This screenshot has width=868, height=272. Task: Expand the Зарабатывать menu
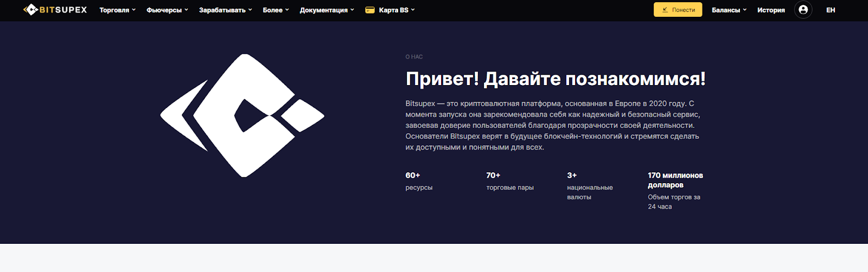tap(225, 10)
